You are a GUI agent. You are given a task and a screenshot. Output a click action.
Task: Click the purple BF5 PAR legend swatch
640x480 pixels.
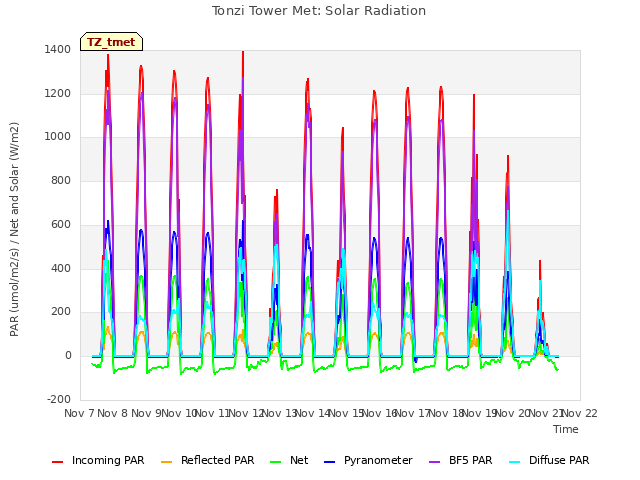tap(435, 462)
